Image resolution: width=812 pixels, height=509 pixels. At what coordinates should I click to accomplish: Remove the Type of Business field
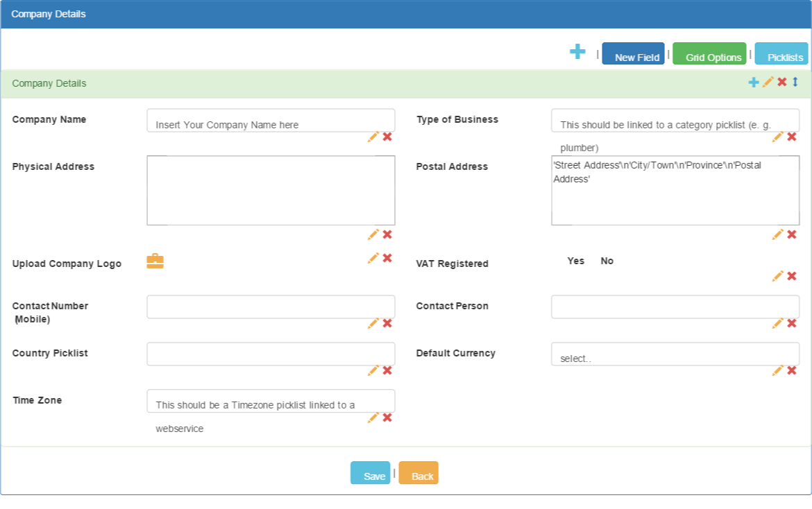pyautogui.click(x=792, y=137)
